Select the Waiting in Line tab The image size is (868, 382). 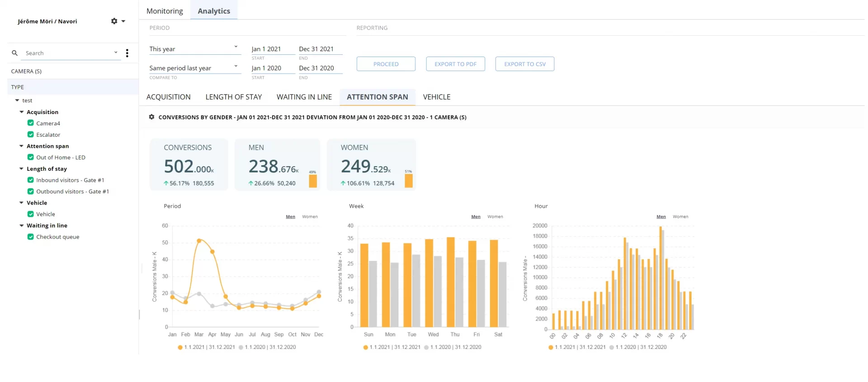(304, 97)
